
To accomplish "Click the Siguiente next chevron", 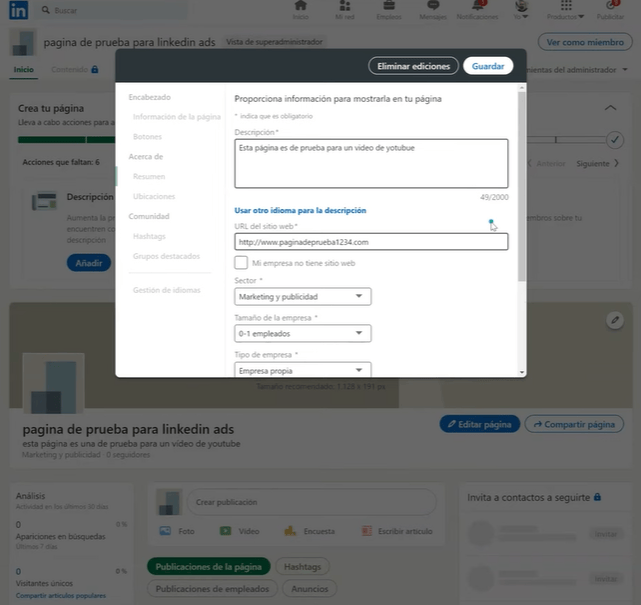I will (616, 163).
